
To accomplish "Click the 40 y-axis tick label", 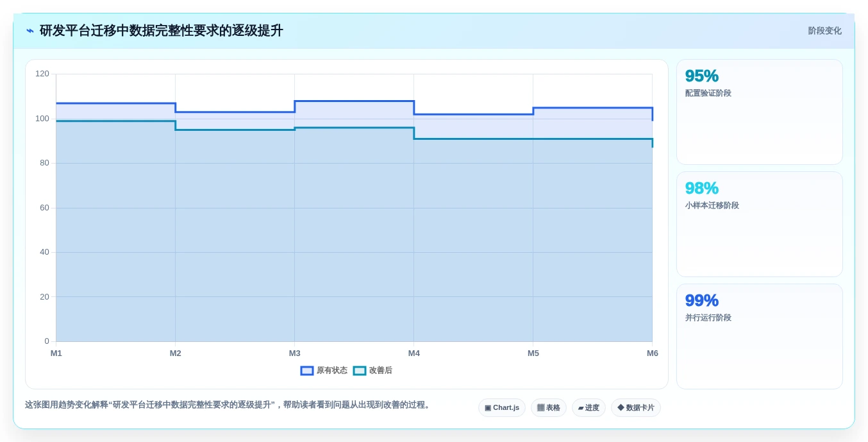I will pyautogui.click(x=44, y=252).
